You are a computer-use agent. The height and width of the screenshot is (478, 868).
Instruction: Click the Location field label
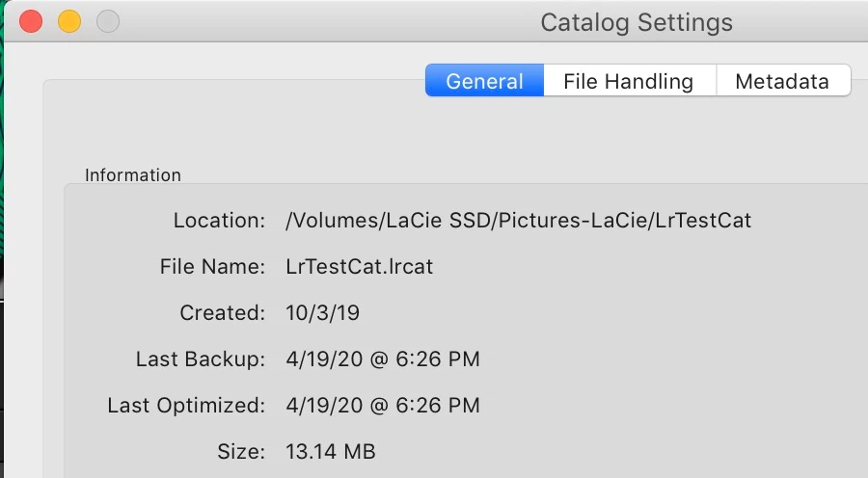(219, 221)
